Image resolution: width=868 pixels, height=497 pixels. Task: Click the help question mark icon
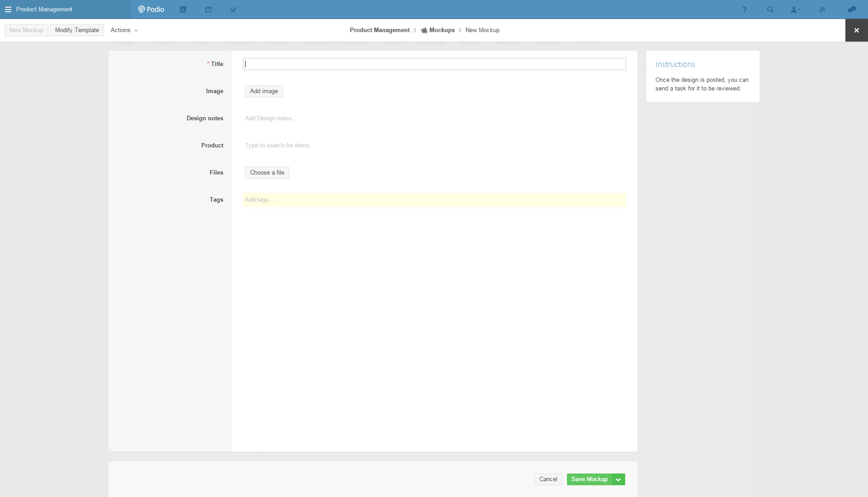pyautogui.click(x=744, y=9)
